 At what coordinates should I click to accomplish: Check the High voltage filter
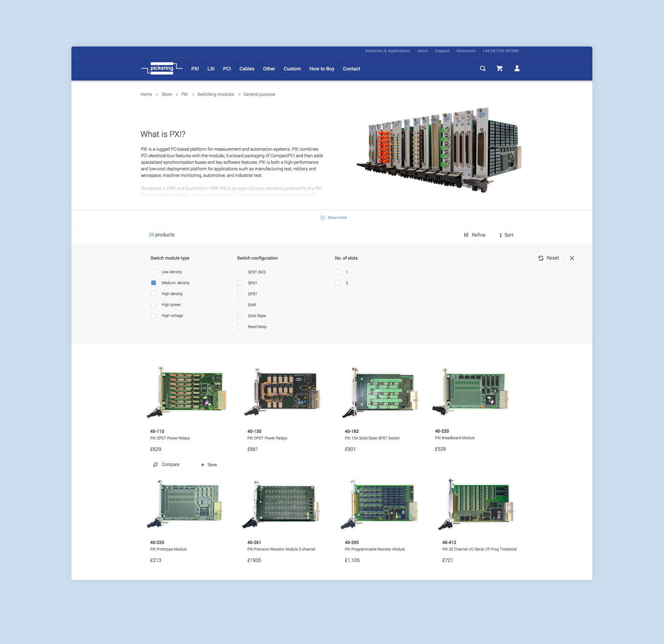point(154,316)
